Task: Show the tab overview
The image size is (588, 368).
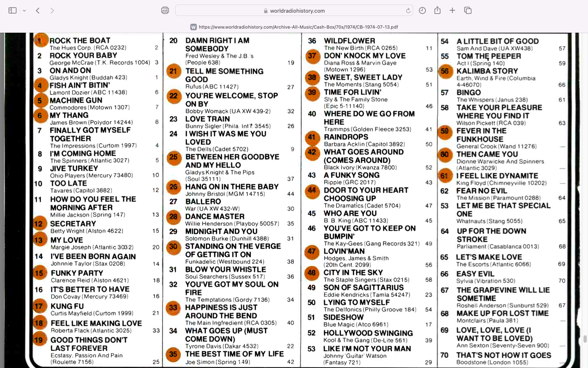Action: pyautogui.click(x=468, y=11)
